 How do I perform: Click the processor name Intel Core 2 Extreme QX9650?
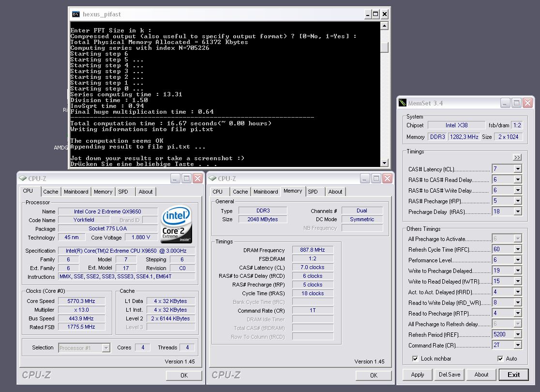point(107,211)
